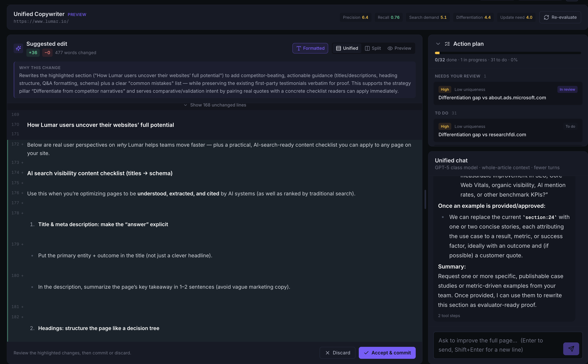Viewport: 588px width, 364px height.
Task: Click the 477 words changed text
Action: [76, 53]
